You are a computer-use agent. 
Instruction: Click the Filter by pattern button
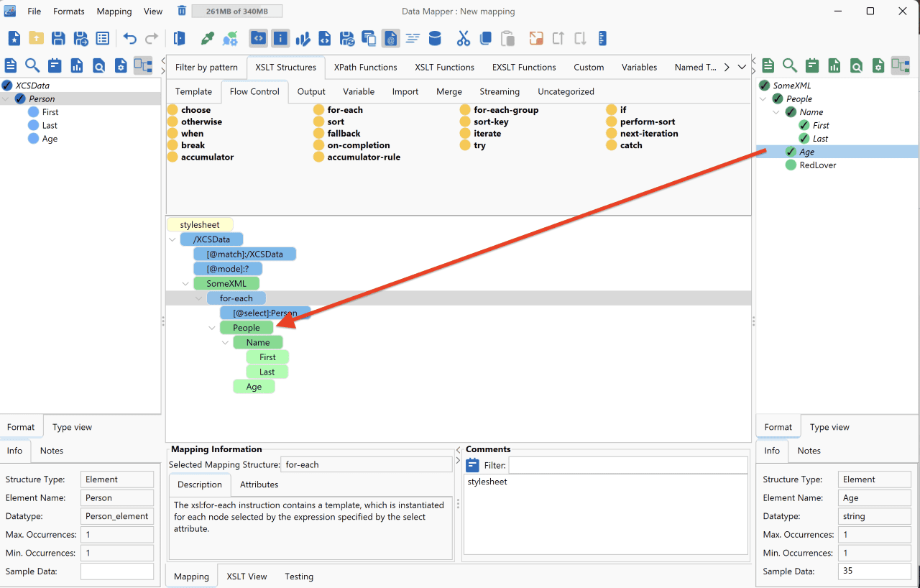[206, 67]
